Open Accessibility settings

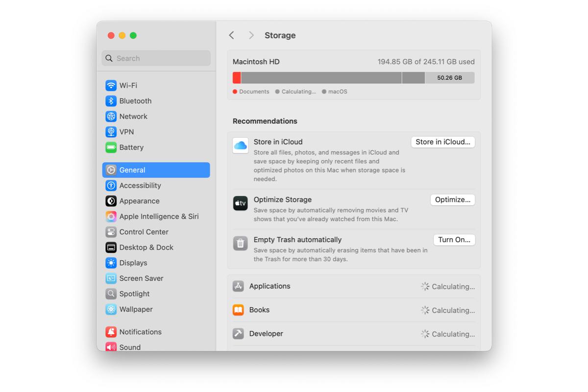click(156, 186)
